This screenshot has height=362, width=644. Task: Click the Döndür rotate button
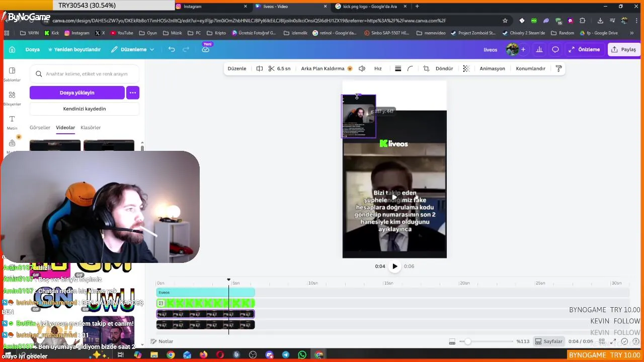pyautogui.click(x=444, y=68)
